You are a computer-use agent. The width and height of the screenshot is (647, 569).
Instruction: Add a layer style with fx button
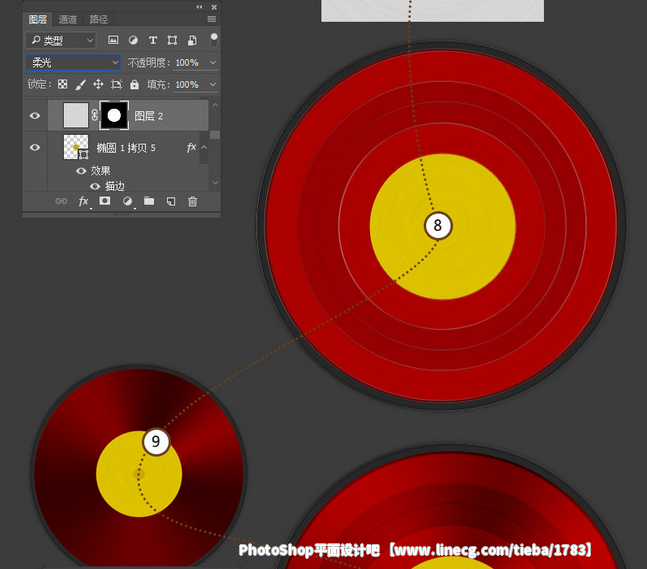[x=83, y=201]
